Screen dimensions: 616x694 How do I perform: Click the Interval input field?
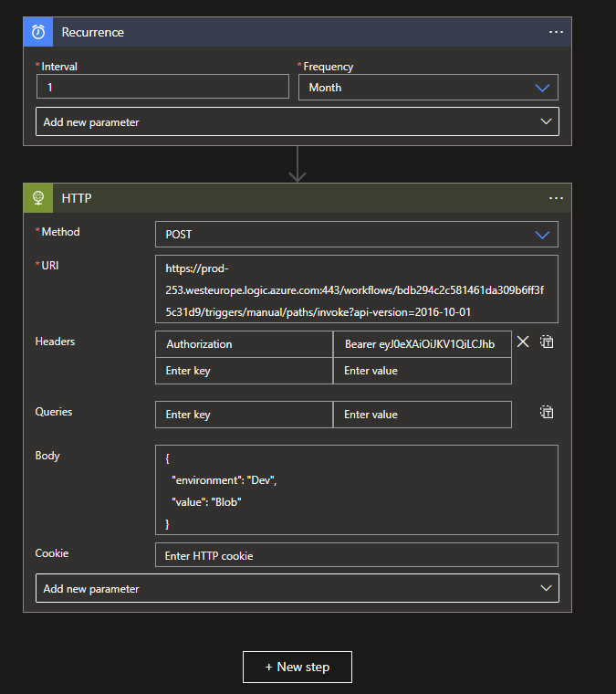pyautogui.click(x=162, y=88)
